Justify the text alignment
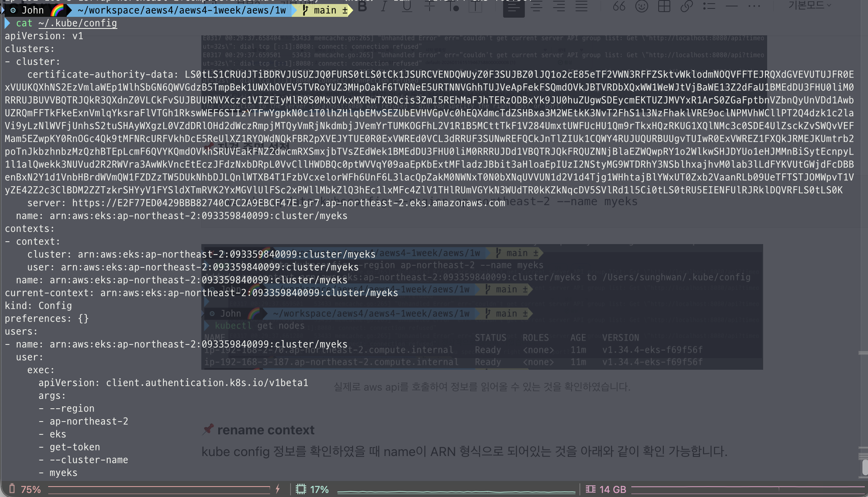 coord(581,6)
